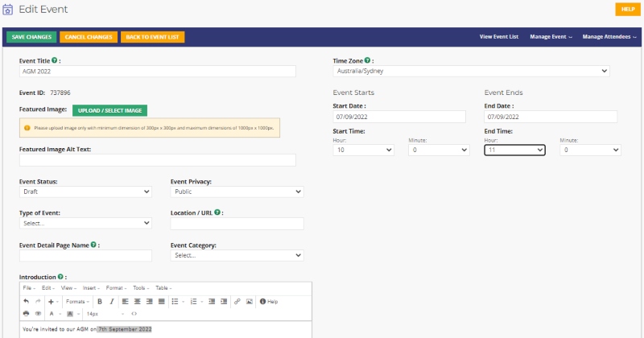Align introduction text right

150,302
